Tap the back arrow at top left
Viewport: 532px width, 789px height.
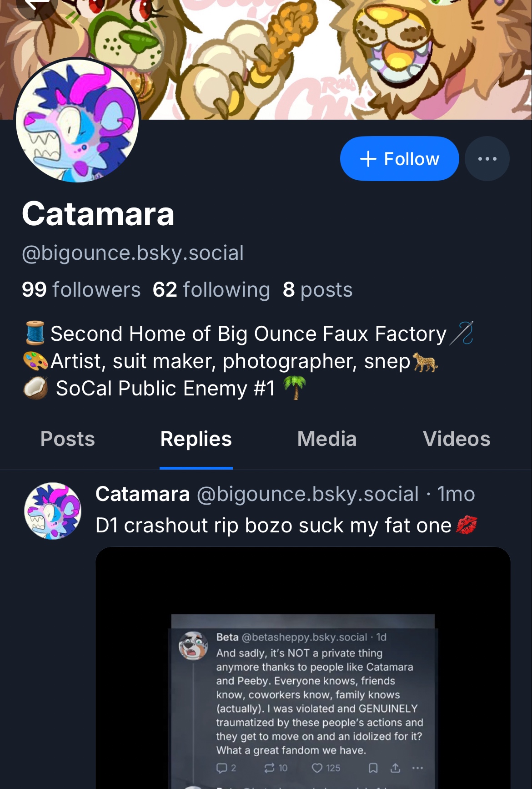point(36,5)
